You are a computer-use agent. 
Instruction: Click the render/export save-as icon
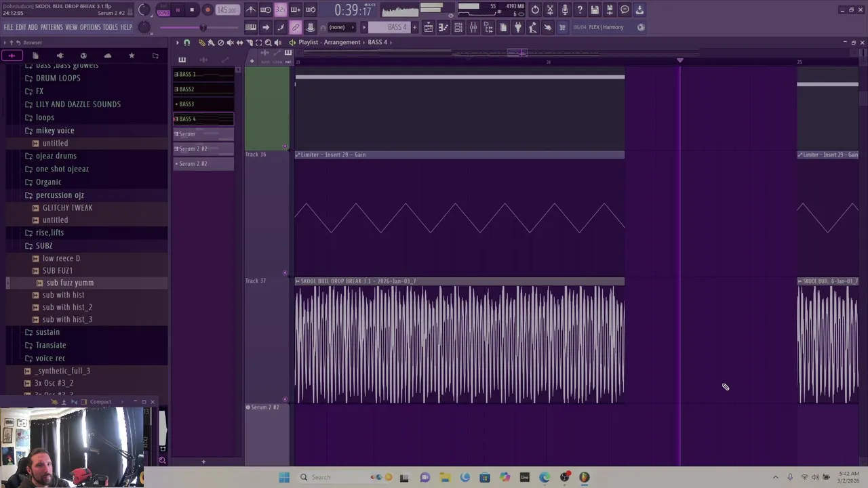point(610,9)
